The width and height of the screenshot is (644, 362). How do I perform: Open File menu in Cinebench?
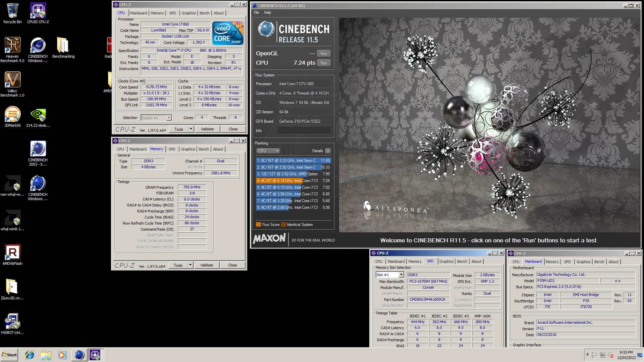[257, 12]
